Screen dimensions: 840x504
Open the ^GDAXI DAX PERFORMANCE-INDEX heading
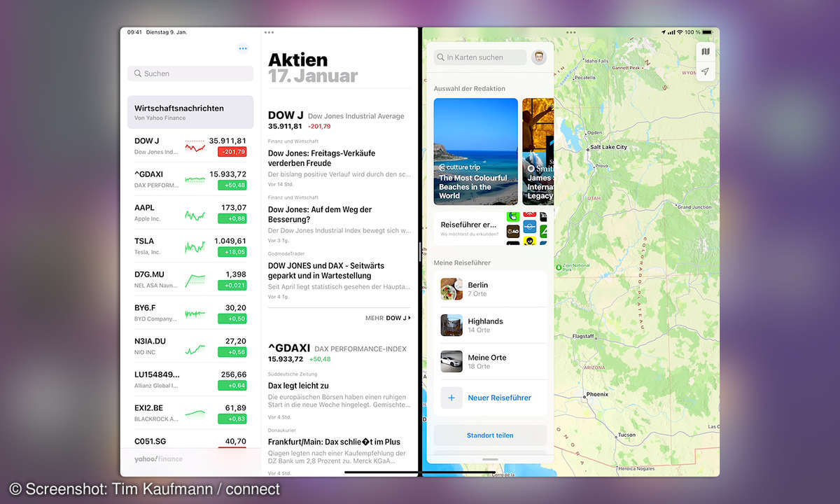[x=337, y=349]
